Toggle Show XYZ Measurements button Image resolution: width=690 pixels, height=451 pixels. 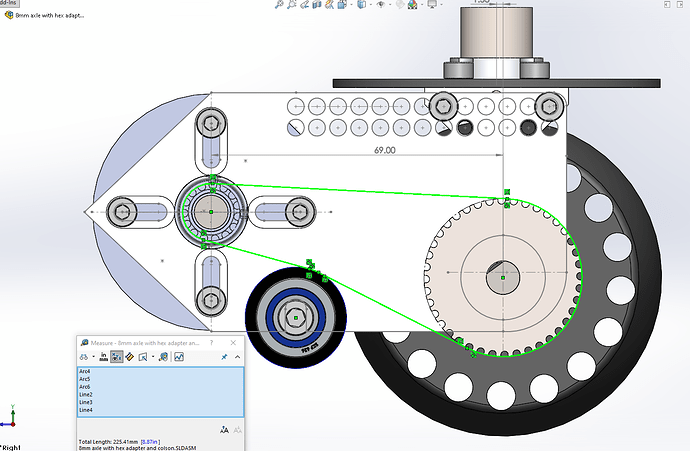(118, 356)
